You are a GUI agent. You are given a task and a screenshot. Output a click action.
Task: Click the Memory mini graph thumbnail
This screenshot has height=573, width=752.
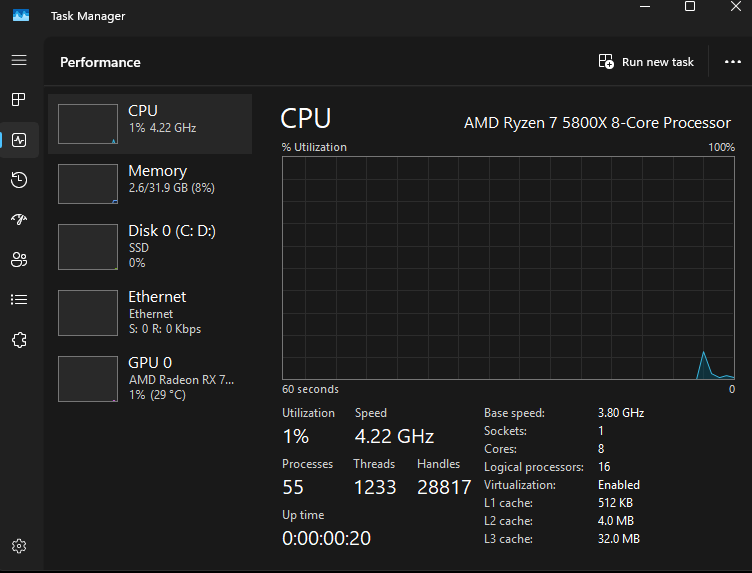pyautogui.click(x=88, y=184)
